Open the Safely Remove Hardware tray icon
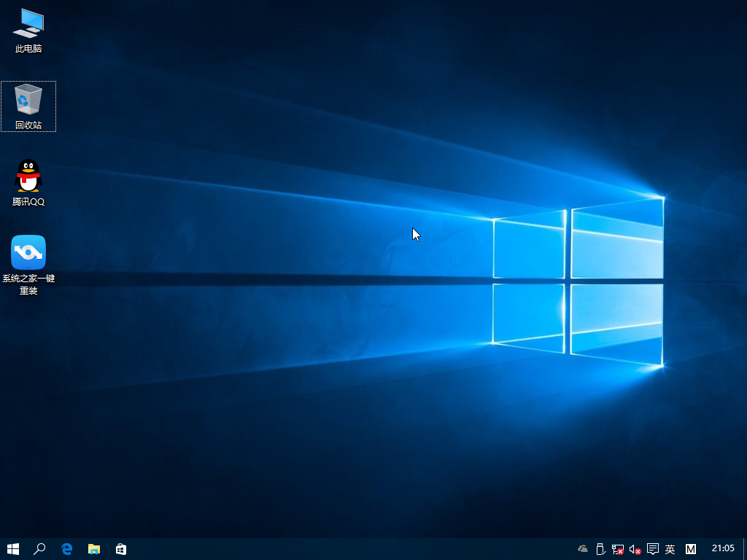 [600, 548]
